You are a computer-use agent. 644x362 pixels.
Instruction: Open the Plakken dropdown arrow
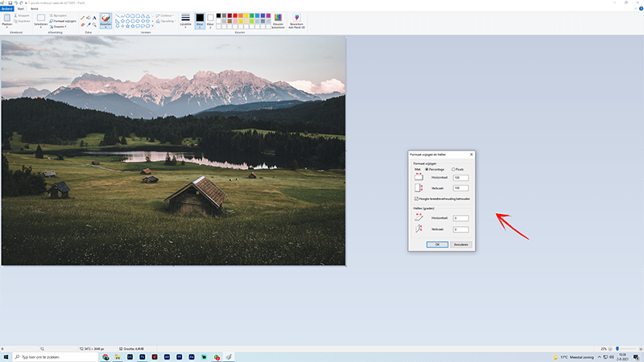tap(7, 27)
